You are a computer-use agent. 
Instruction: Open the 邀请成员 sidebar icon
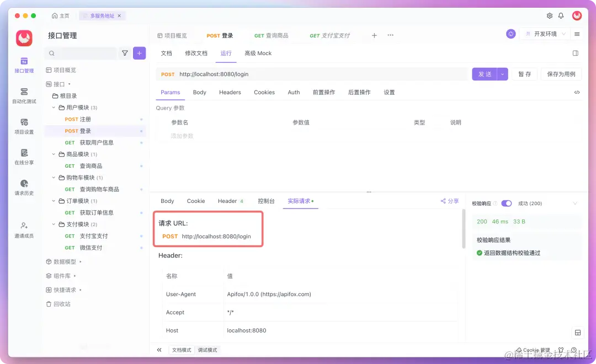pos(24,229)
